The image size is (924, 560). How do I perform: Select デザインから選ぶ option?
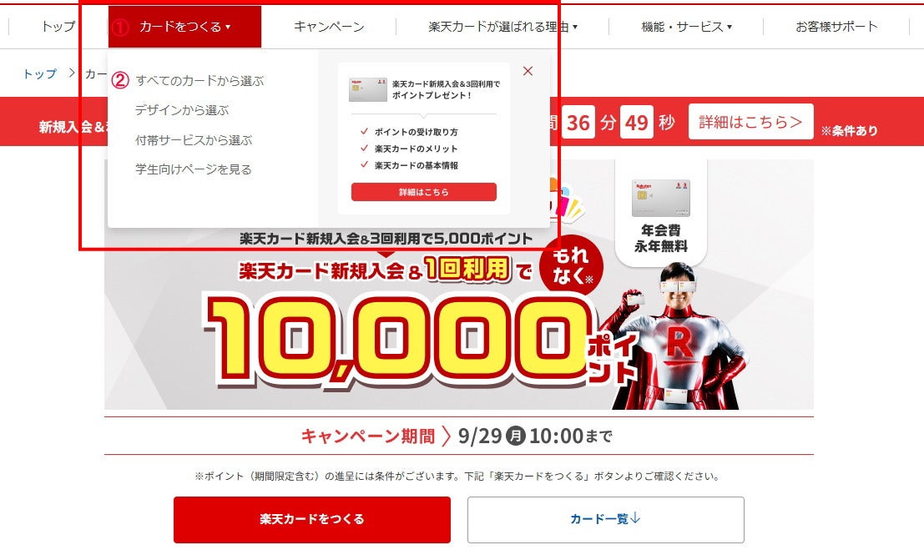[181, 110]
